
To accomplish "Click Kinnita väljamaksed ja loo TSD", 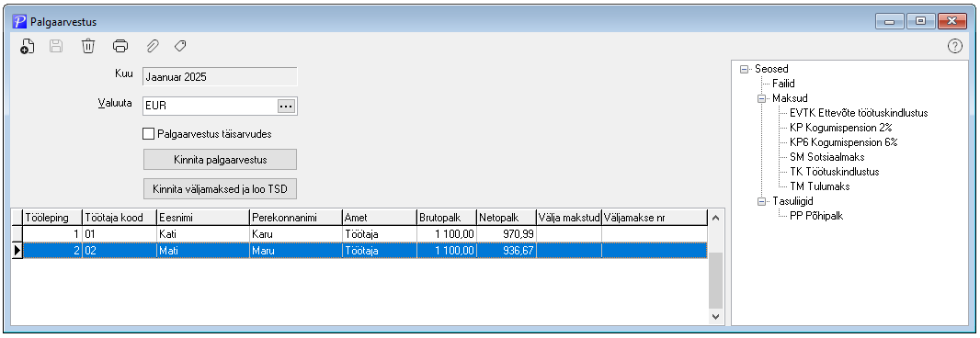I will [220, 188].
